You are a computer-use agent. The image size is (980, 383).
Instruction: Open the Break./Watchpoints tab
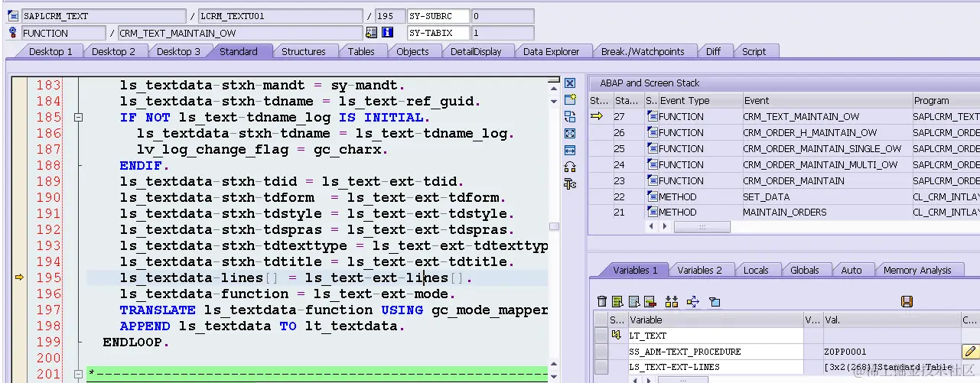pyautogui.click(x=643, y=51)
